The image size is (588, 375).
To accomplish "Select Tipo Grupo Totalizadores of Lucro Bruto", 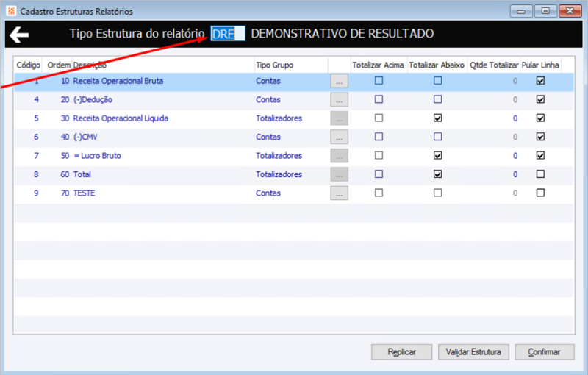I will point(279,156).
